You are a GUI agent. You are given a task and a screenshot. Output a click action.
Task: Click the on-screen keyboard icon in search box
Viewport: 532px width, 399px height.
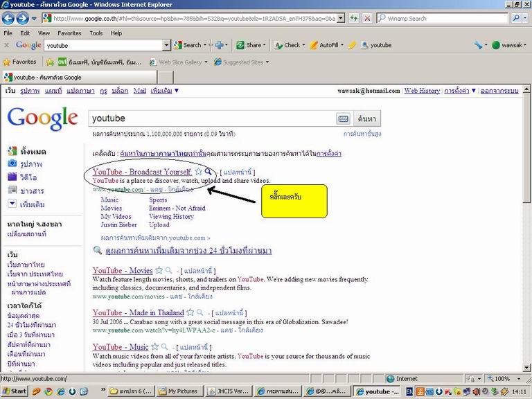pyautogui.click(x=344, y=118)
